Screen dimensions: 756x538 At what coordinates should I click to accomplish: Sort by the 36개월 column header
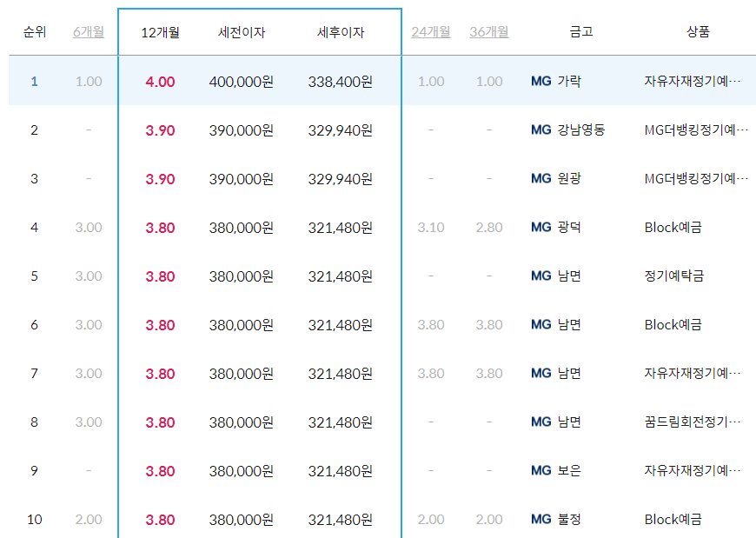point(489,32)
